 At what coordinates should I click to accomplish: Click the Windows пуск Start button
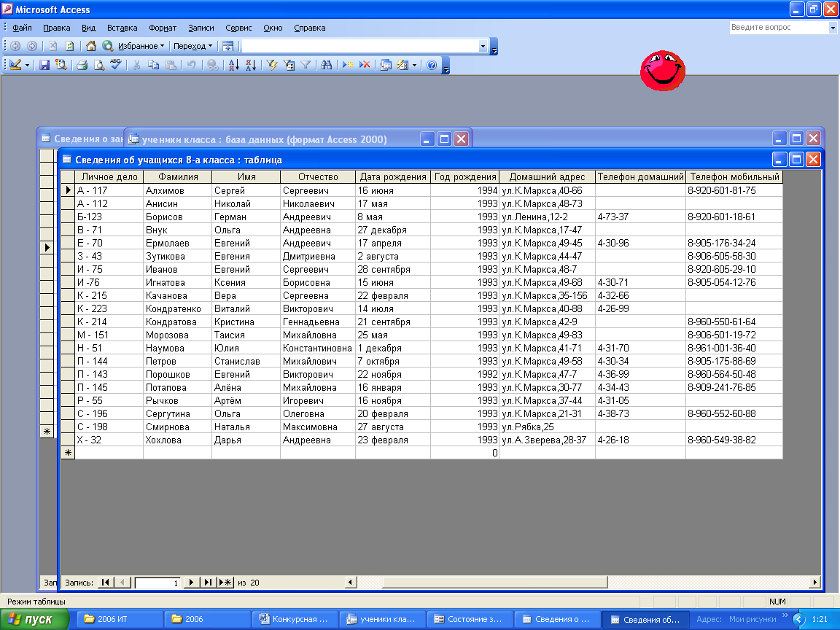[34, 619]
